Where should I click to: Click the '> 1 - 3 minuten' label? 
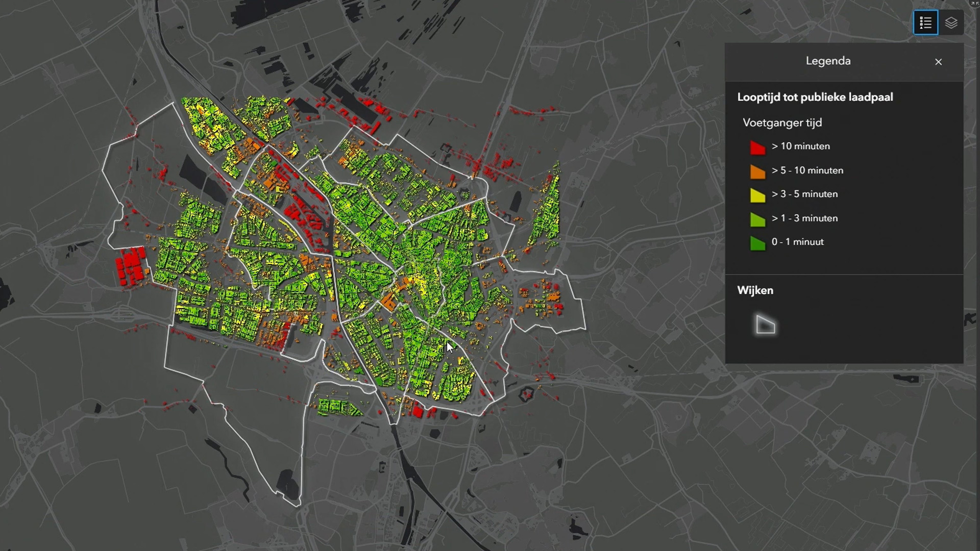(x=804, y=218)
